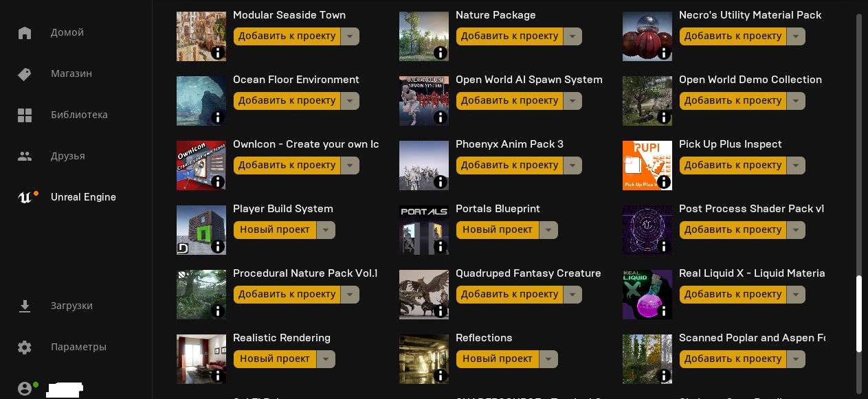Open Real Liquid X info icon
This screenshot has height=399, width=868.
coord(664,311)
